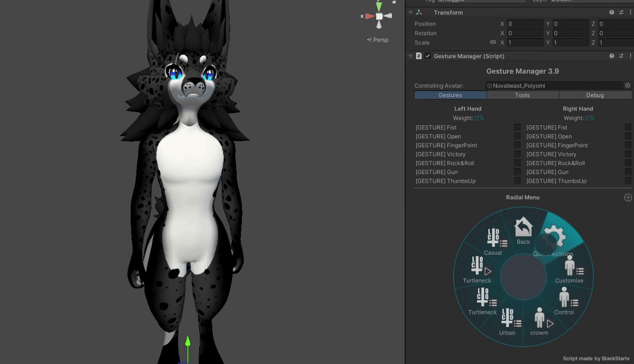The image size is (634, 364).
Task: Enable Left Hand Gun gesture checkbox
Action: tap(517, 172)
